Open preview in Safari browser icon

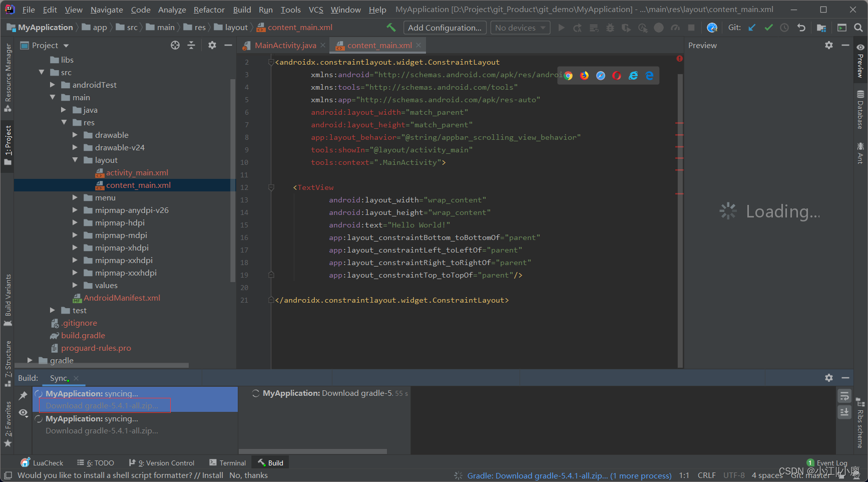(601, 76)
